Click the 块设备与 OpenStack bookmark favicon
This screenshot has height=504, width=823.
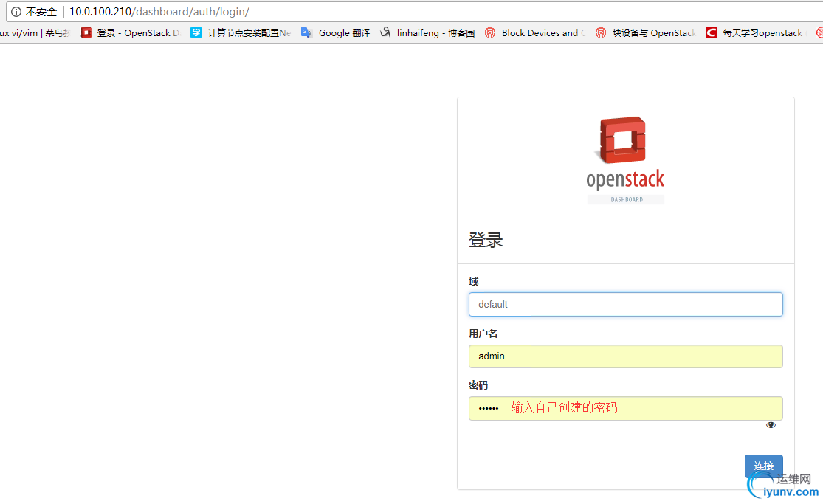point(600,32)
